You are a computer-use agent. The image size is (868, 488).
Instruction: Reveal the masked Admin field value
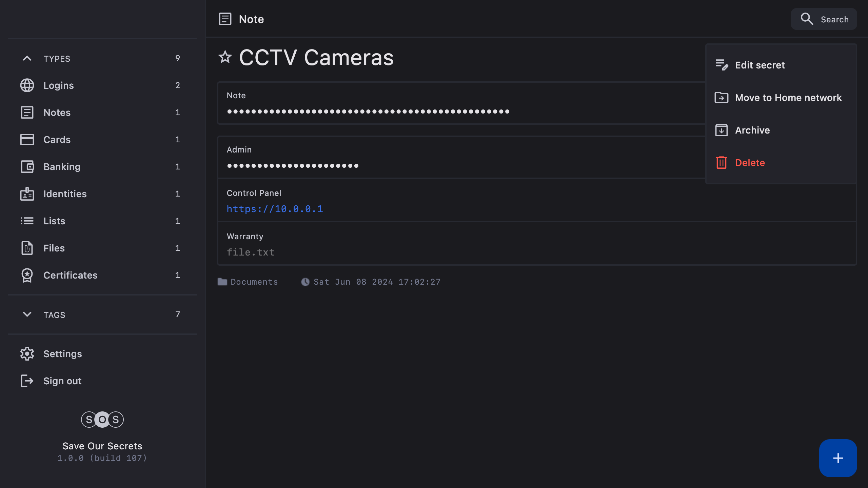(x=293, y=166)
